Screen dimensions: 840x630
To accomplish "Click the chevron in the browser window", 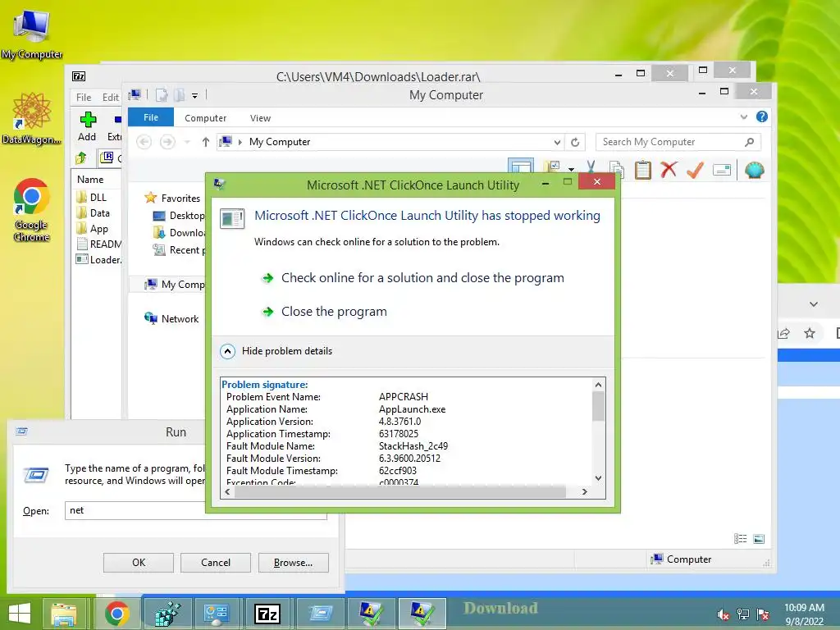I will (x=813, y=304).
